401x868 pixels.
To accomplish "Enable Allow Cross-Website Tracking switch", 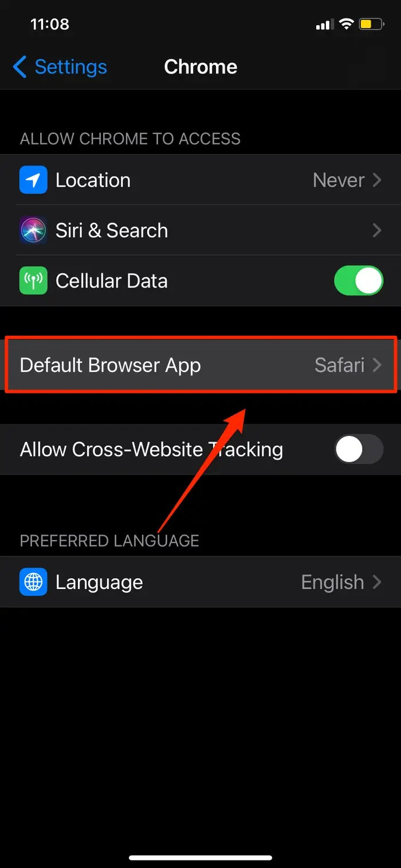I will (359, 449).
